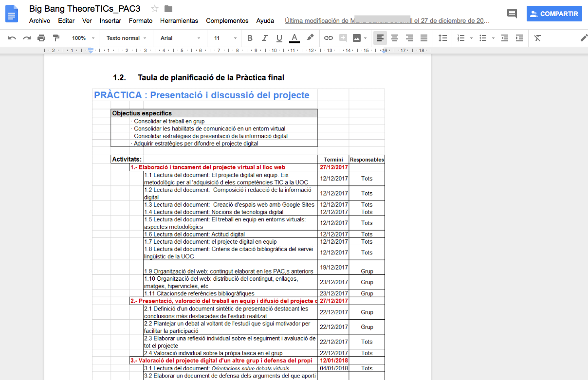This screenshot has height=380, width=588.
Task: Open the Texto normal style dropdown
Action: (x=127, y=38)
